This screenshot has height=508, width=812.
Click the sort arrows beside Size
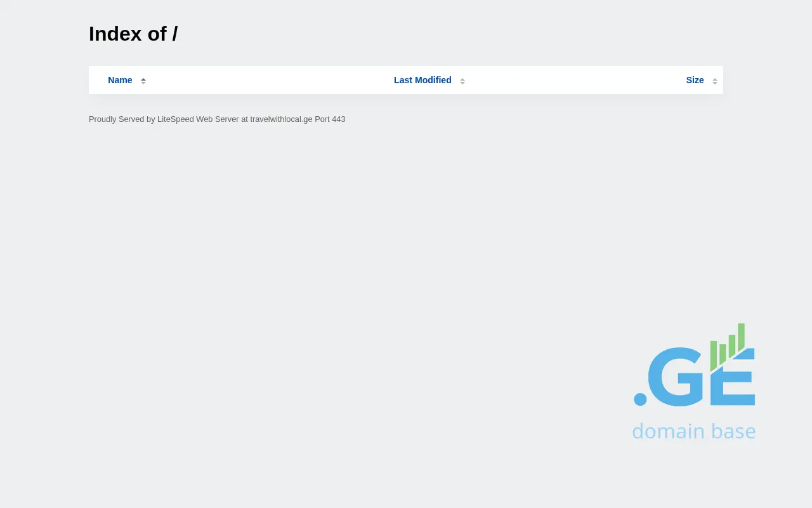(715, 81)
